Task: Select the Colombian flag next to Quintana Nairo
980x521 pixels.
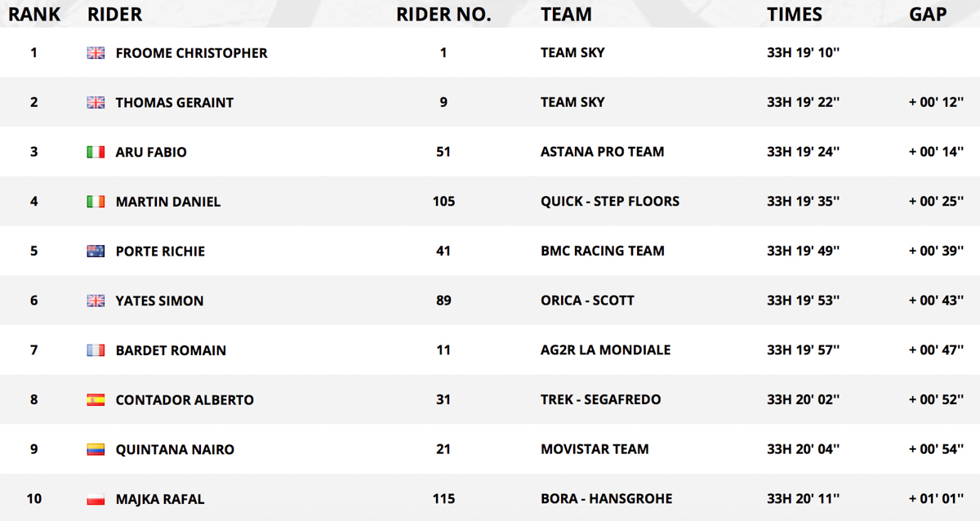Action: (96, 450)
